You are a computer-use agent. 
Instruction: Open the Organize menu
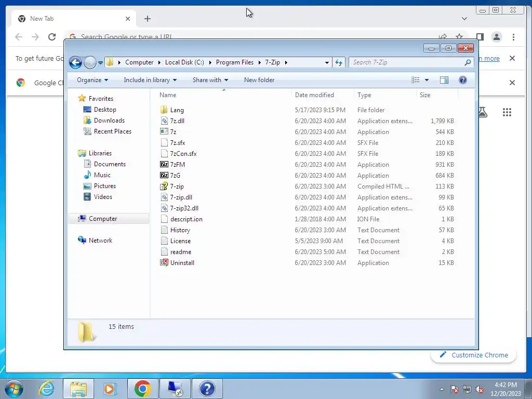[x=92, y=80]
